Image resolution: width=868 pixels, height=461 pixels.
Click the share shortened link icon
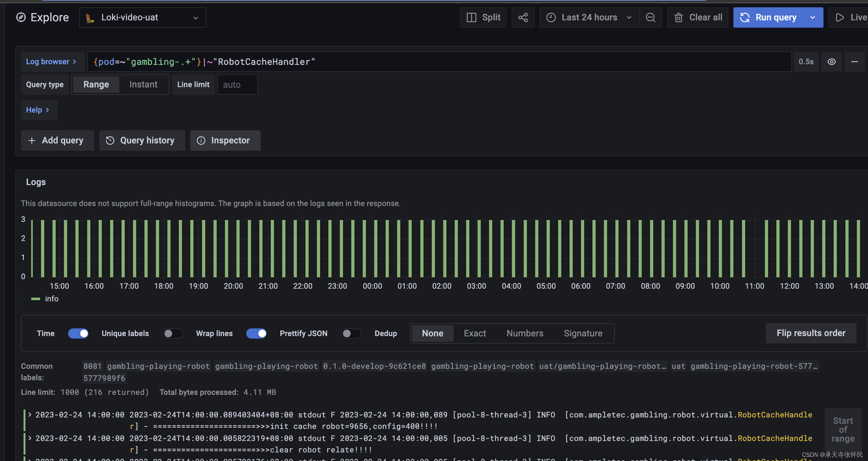523,17
